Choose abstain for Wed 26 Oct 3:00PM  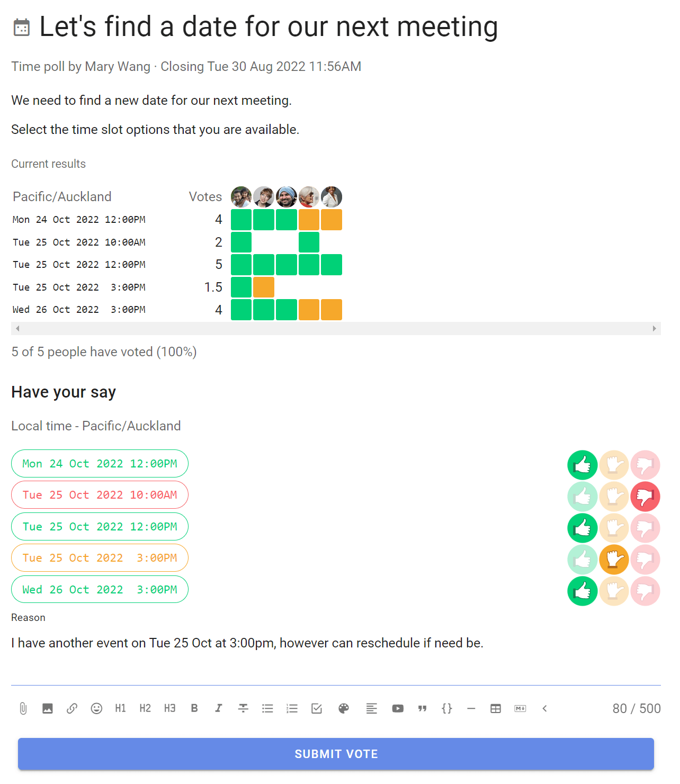pos(614,591)
